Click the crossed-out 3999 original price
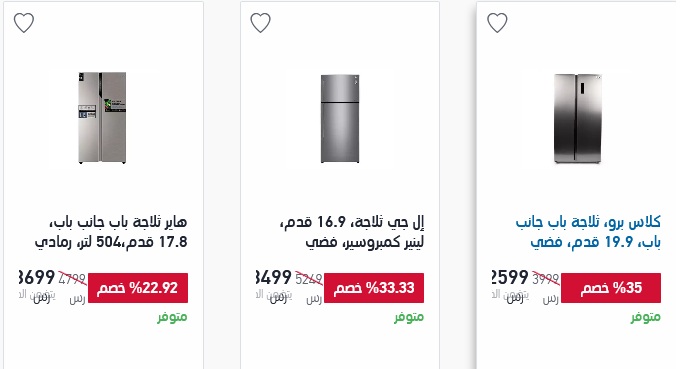Screen dimensions: 684x369 coord(546,279)
